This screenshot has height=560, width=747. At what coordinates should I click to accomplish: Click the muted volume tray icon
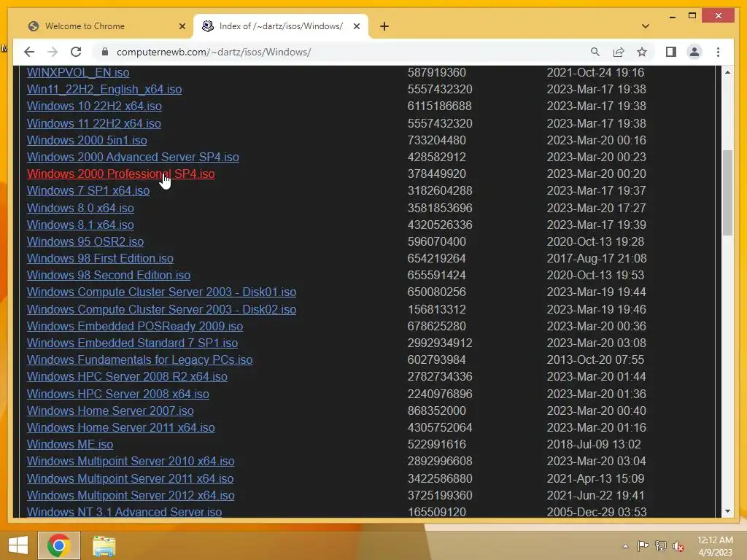(678, 546)
